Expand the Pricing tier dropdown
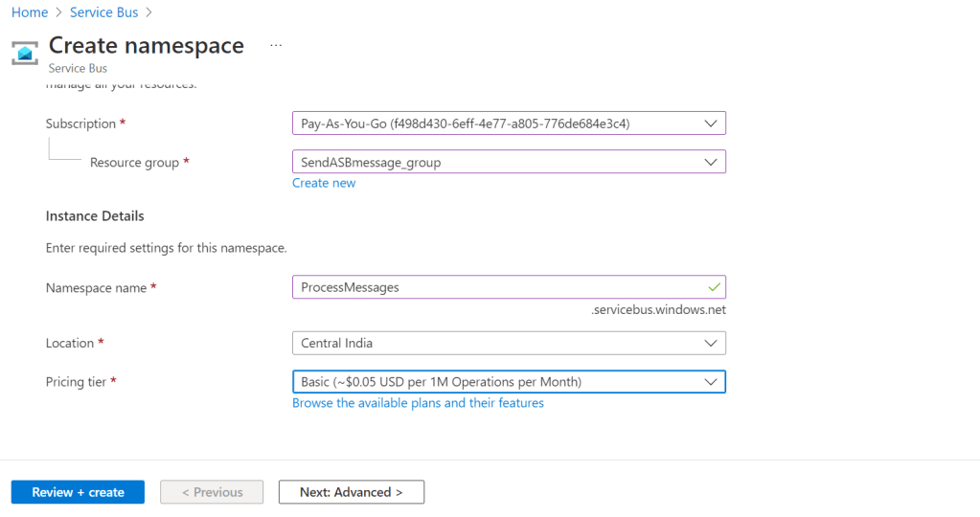This screenshot has width=980, height=517. [508, 382]
